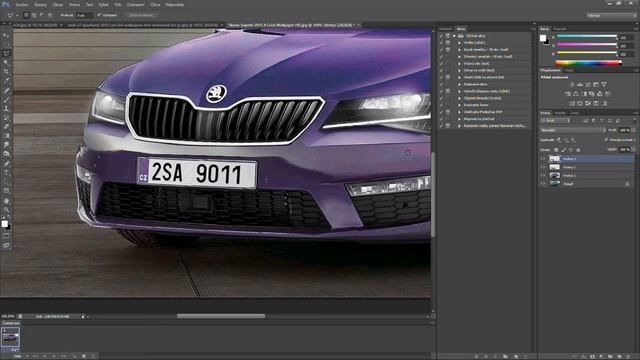The image size is (640, 360).
Task: Select the Lasso tool in the toolbox
Action: tap(6, 53)
